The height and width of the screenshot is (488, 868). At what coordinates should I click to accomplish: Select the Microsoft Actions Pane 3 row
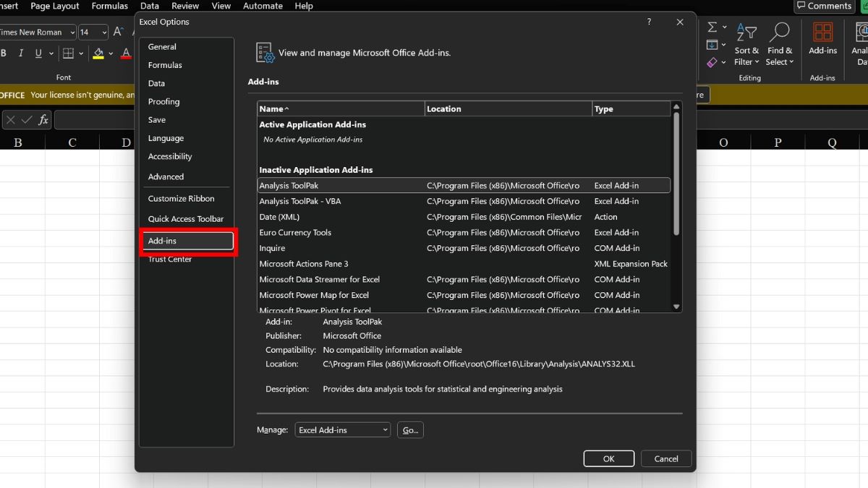(464, 264)
